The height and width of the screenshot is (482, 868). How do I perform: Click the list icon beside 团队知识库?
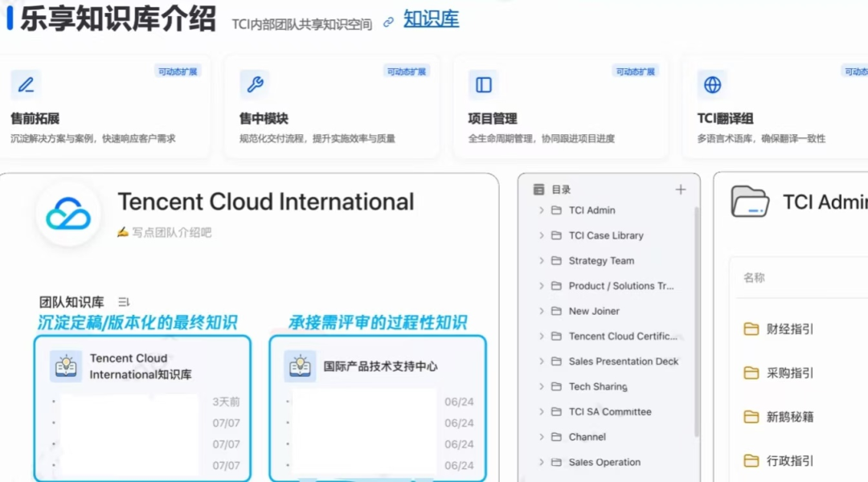pyautogui.click(x=124, y=302)
